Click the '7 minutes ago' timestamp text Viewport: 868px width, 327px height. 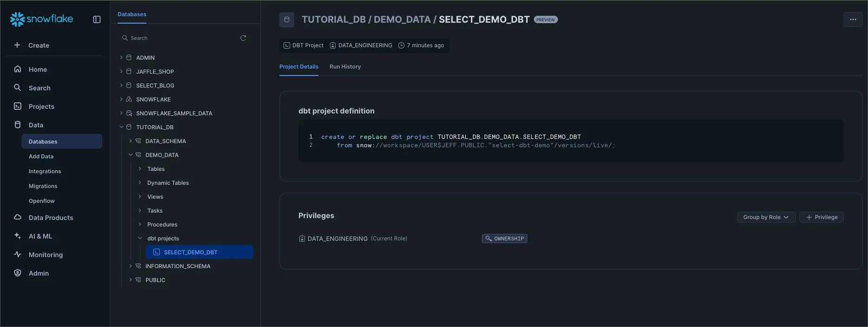pyautogui.click(x=425, y=45)
